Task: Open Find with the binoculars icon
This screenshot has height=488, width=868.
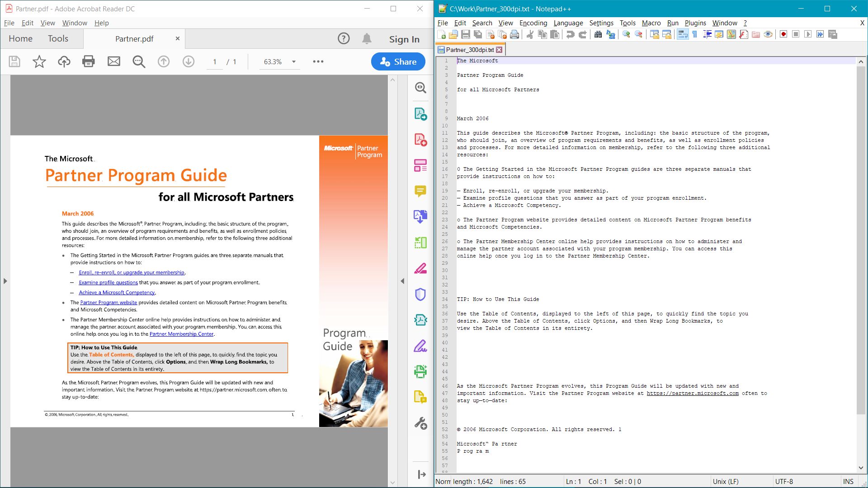Action: coord(598,35)
